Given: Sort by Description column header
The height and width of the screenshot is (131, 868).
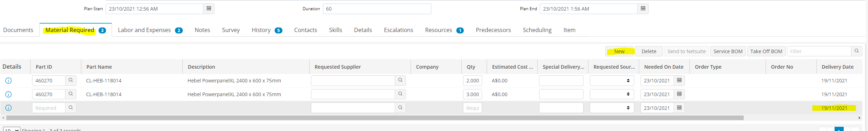Looking at the screenshot, I should 201,67.
